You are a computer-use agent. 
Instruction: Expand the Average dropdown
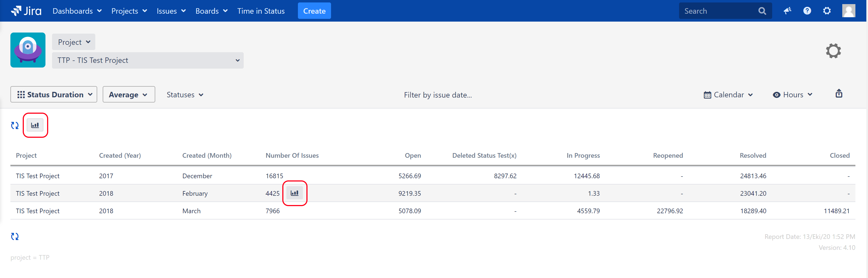pos(128,95)
